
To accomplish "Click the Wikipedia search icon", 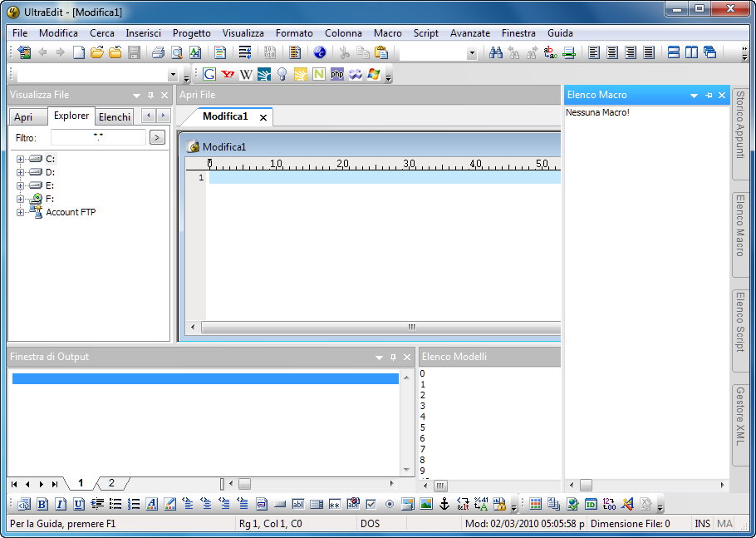I will 246,74.
